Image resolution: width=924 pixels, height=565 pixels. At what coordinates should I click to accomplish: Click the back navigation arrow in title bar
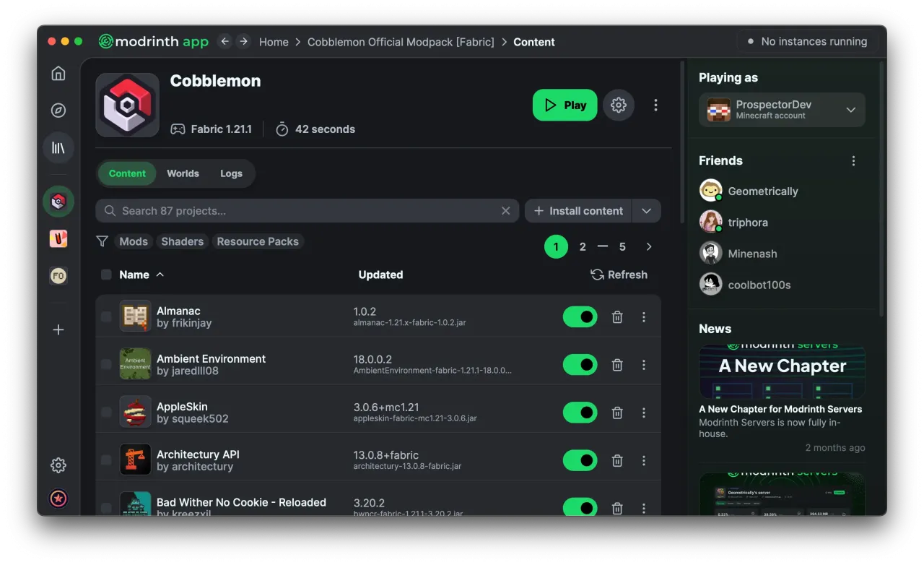tap(225, 42)
